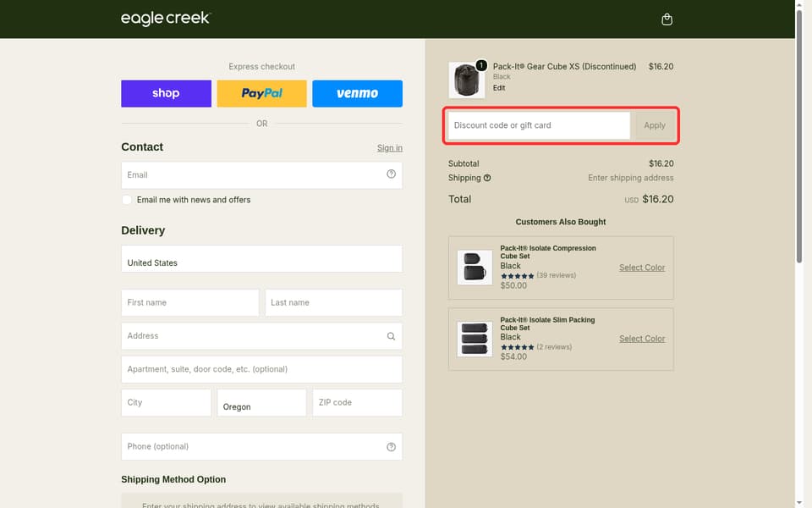The image size is (812, 508).
Task: Click Pack-It Isolate Slim Packing Cube Set title
Action: (x=547, y=324)
